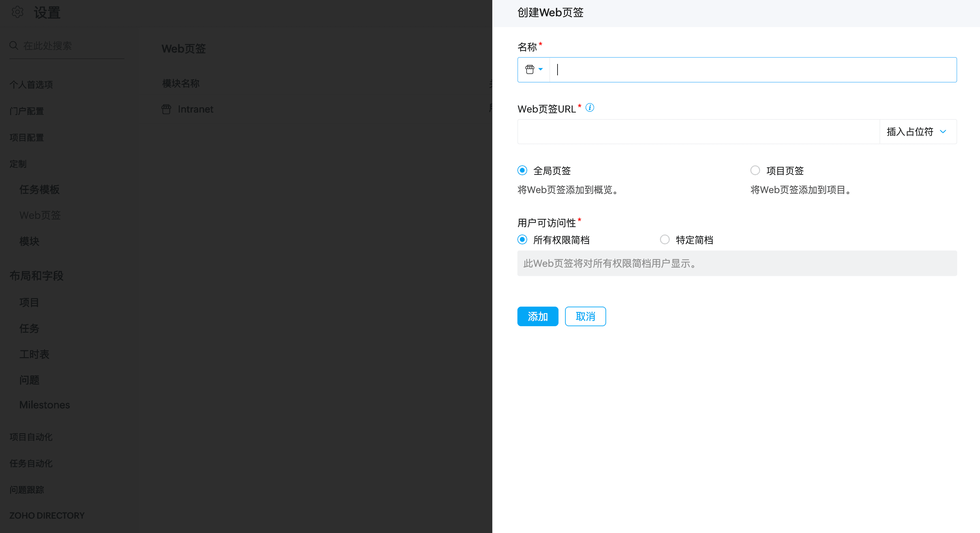This screenshot has width=980, height=533.
Task: Select the 项目页签 radio button
Action: pos(755,171)
